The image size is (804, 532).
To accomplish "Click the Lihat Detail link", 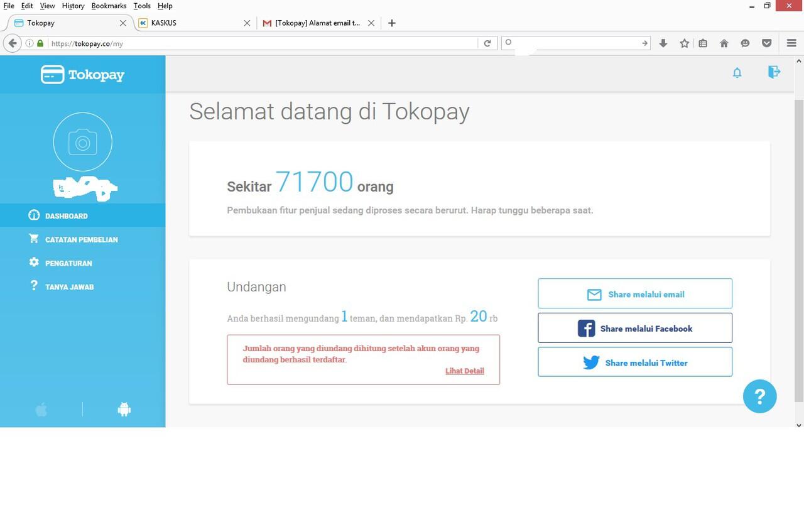I will (464, 371).
